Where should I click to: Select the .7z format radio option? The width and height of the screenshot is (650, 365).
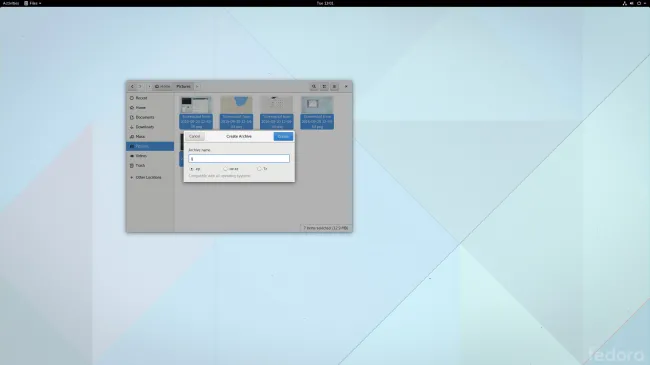pyautogui.click(x=262, y=169)
